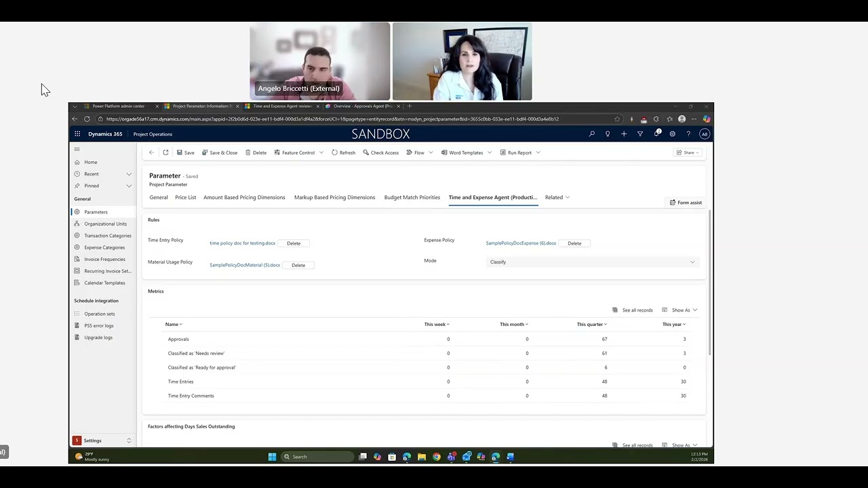Sort by This quarter column header
The image size is (868, 488).
pos(592,324)
